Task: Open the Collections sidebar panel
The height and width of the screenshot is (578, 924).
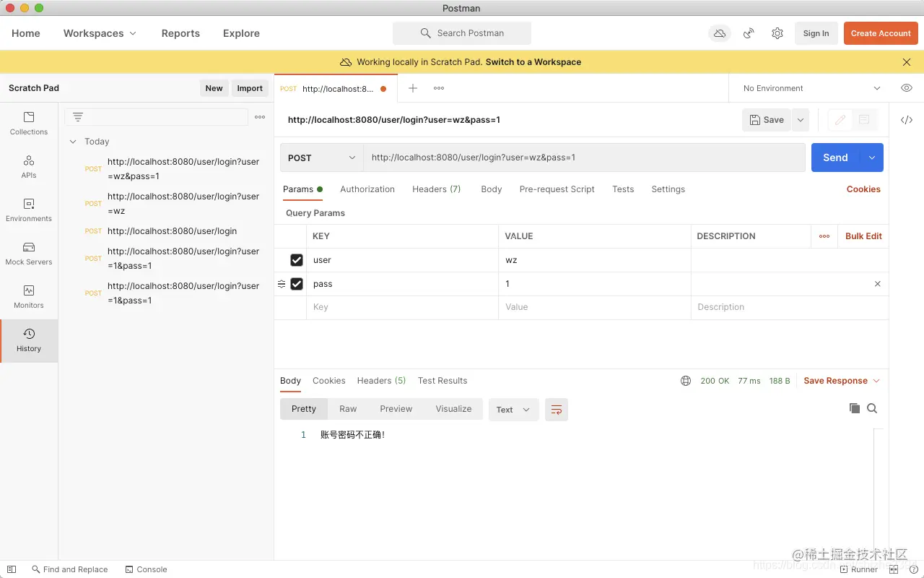Action: 29,124
